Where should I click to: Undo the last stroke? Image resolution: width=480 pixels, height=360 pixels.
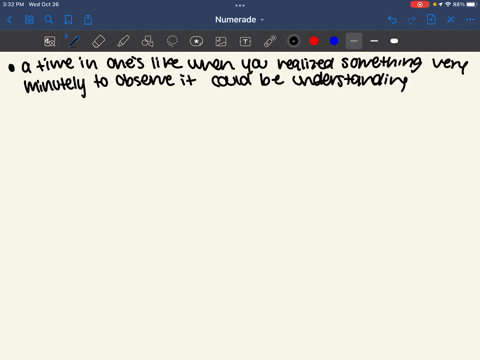coord(392,20)
